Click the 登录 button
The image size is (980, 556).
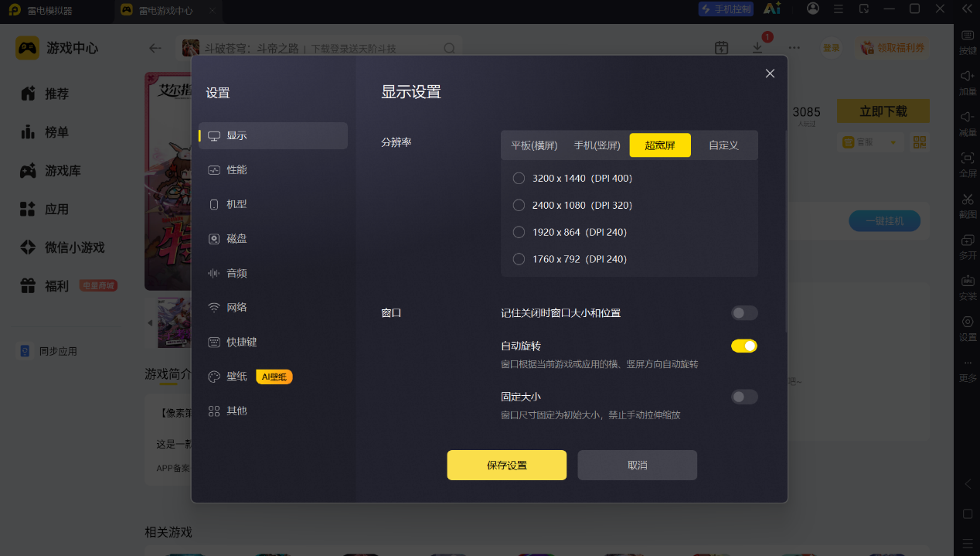(x=832, y=48)
